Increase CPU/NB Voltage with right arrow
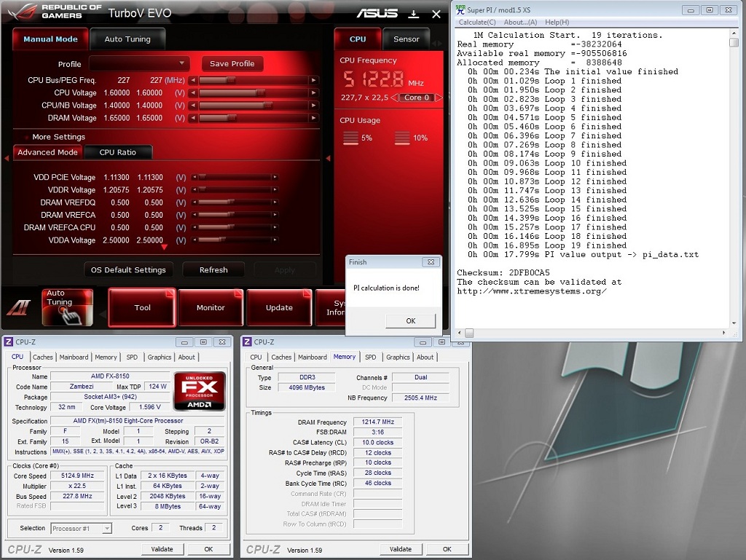This screenshot has height=560, width=746. point(313,105)
